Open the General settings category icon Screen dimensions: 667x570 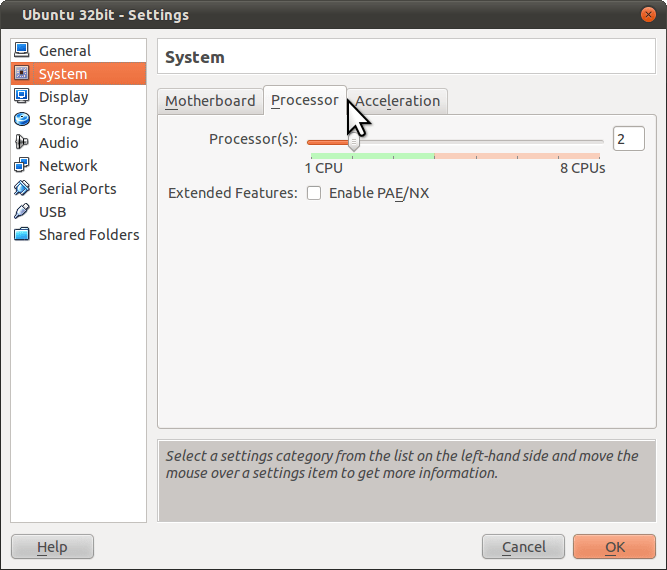pyautogui.click(x=22, y=50)
